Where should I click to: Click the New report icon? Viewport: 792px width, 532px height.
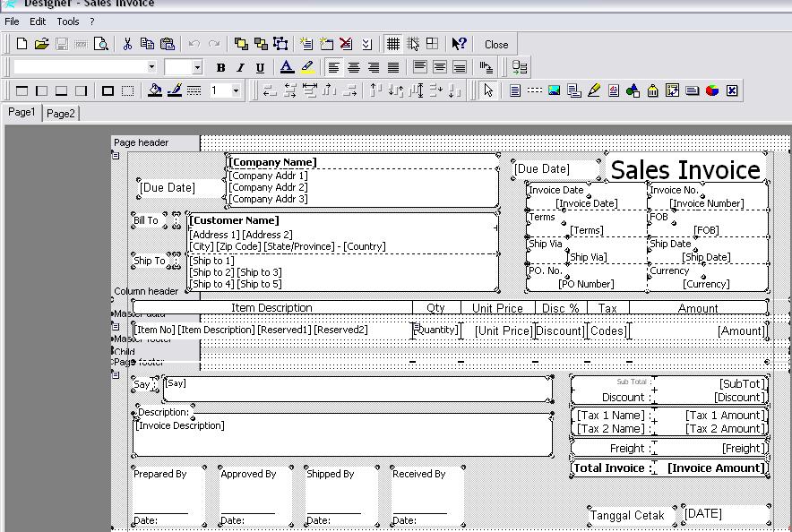(22, 44)
